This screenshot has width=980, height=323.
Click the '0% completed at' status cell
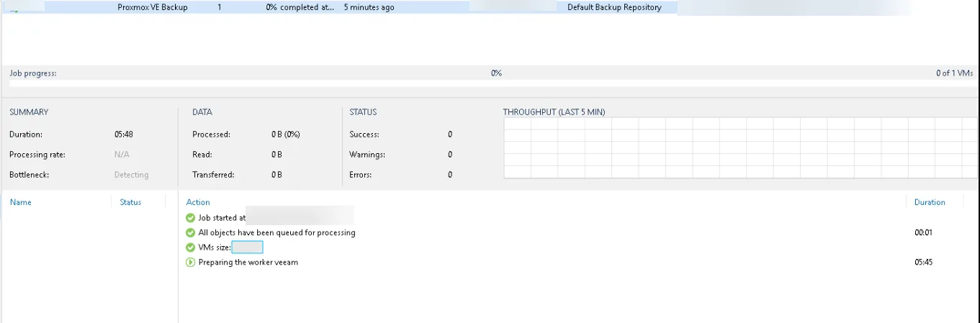coord(300,7)
